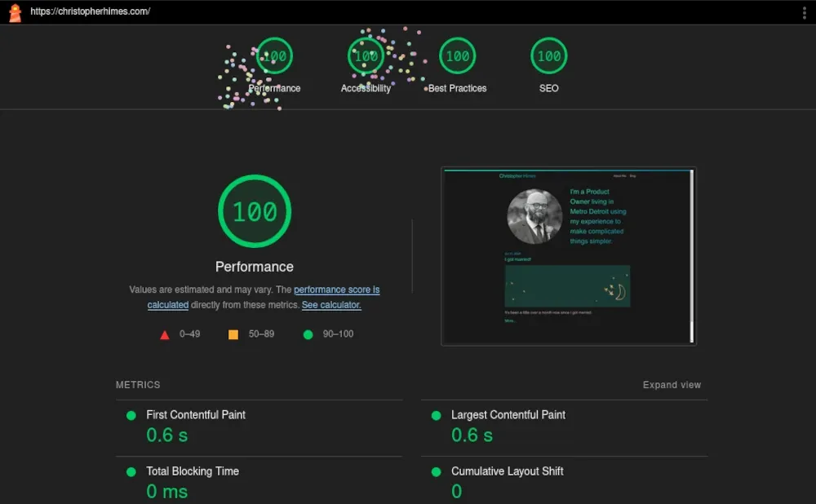
Task: Open the three-dot report options menu
Action: coord(805,12)
